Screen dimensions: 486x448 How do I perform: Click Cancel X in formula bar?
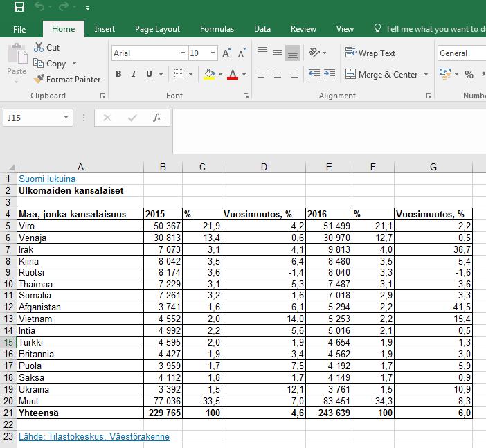tap(107, 118)
